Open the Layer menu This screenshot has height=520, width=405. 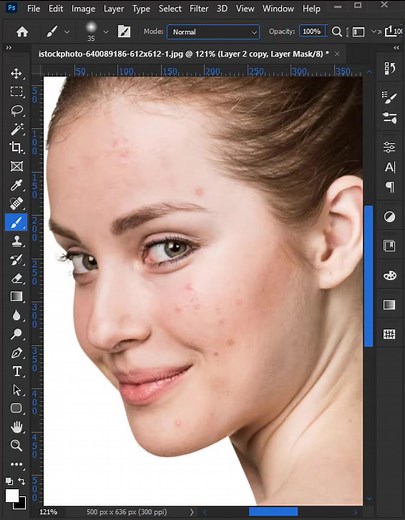pyautogui.click(x=113, y=9)
